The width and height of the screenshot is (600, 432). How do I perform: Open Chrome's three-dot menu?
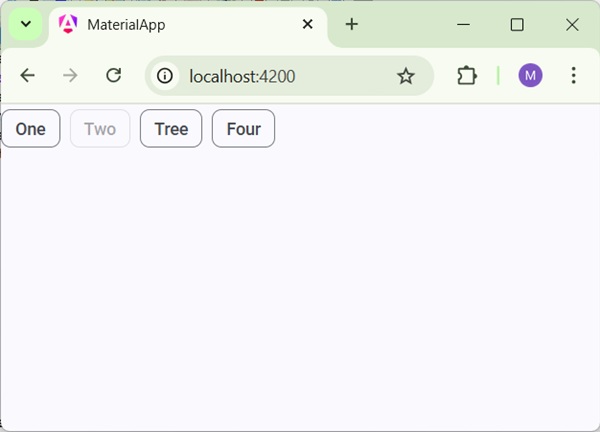pyautogui.click(x=573, y=76)
